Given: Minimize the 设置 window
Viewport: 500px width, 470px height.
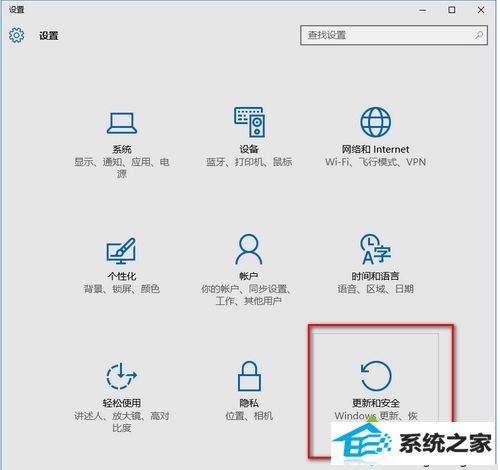Looking at the screenshot, I should click(x=423, y=10).
